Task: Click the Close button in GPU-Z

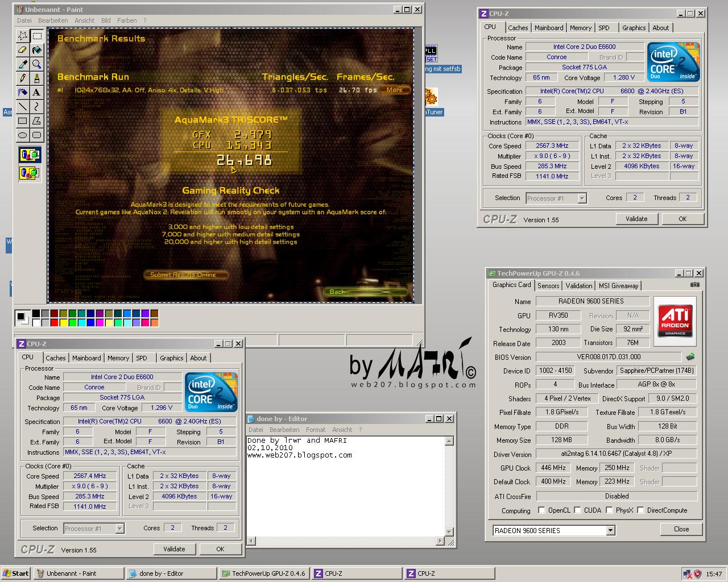Action: (x=681, y=529)
